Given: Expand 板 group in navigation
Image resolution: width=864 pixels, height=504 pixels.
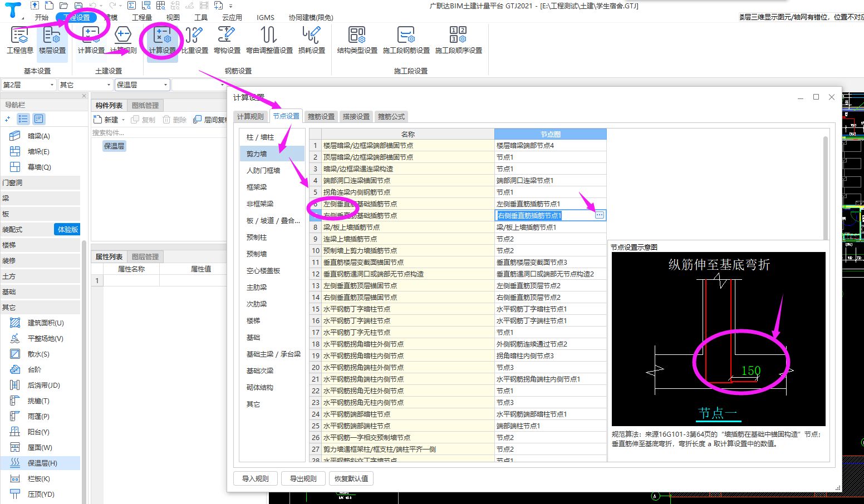Looking at the screenshot, I should coord(41,214).
